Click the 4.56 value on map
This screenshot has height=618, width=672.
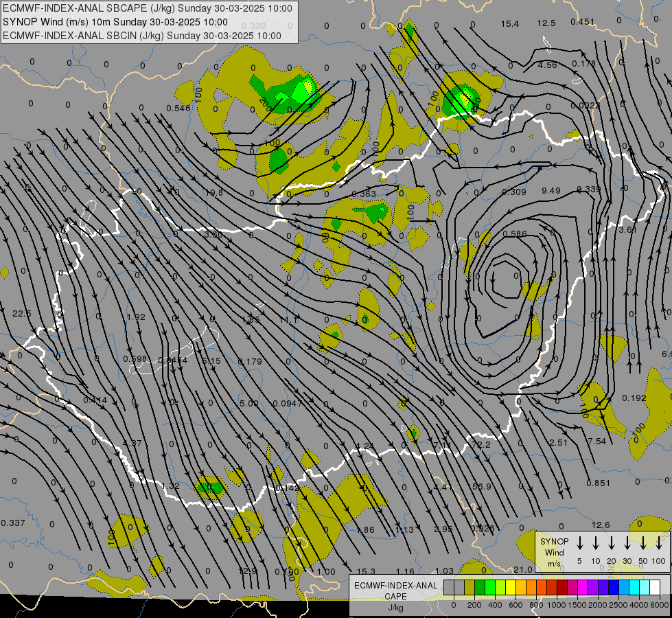click(547, 65)
